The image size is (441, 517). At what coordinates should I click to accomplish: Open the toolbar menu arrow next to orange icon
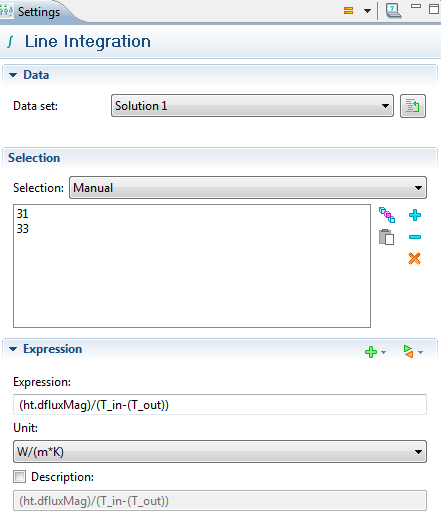367,11
